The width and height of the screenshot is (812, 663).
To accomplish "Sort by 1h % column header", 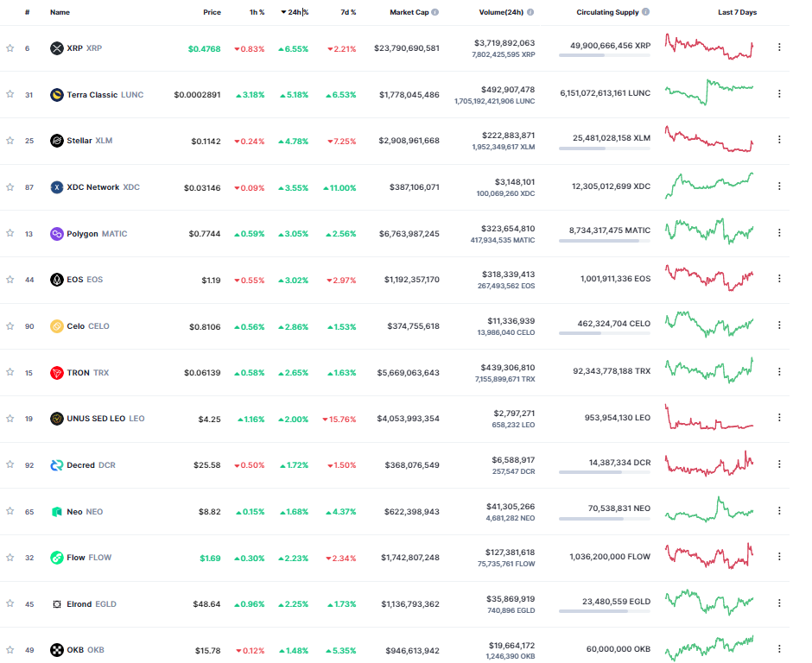I will coord(257,12).
